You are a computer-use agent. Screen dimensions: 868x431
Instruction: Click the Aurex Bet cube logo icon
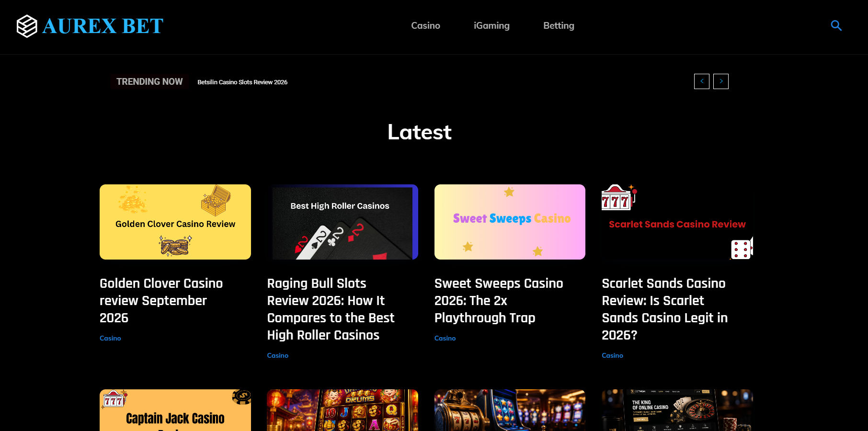click(x=27, y=26)
